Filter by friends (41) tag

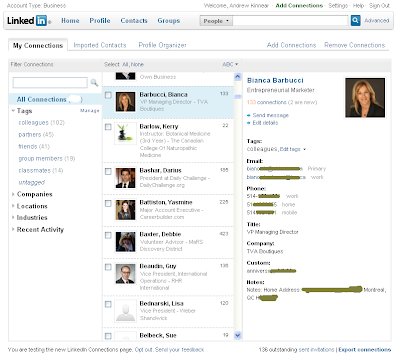[x=34, y=147]
